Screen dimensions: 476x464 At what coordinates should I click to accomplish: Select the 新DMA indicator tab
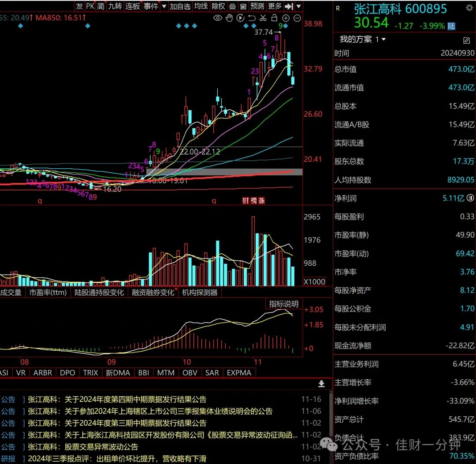point(118,373)
